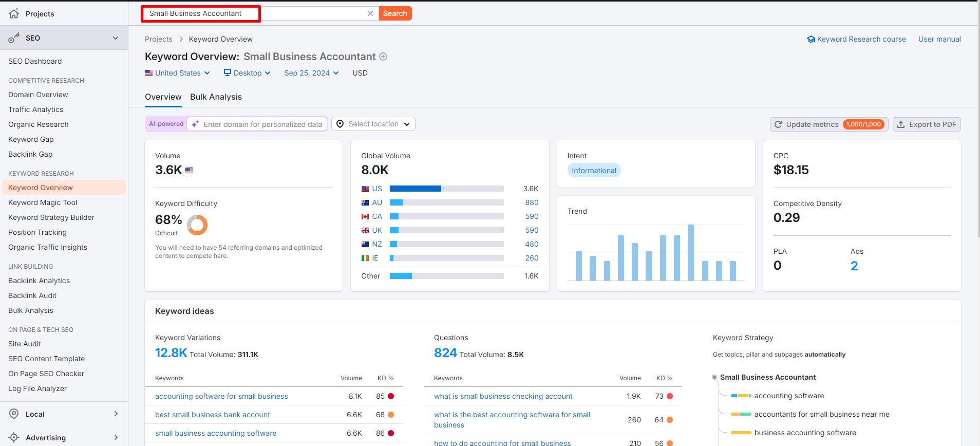
Task: Click the AI sparkle icon in domain field
Action: (195, 124)
